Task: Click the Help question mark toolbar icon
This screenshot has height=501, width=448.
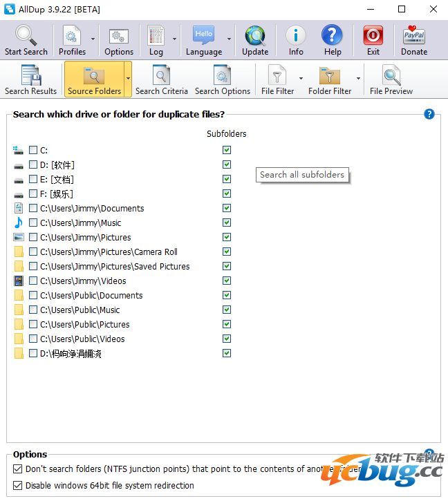Action: (x=333, y=36)
